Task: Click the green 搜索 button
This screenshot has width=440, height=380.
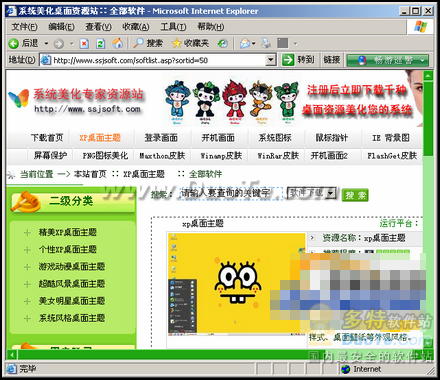Action: pyautogui.click(x=355, y=195)
